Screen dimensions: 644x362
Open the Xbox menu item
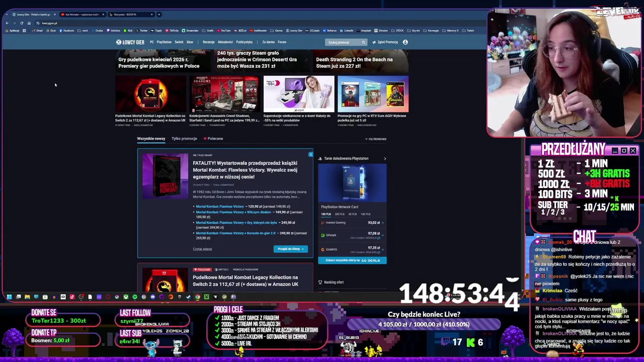pos(190,42)
